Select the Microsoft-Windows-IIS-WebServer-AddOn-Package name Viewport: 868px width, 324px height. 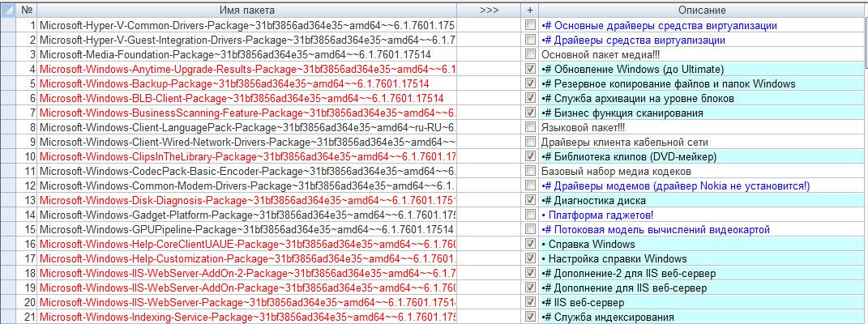tap(247, 288)
